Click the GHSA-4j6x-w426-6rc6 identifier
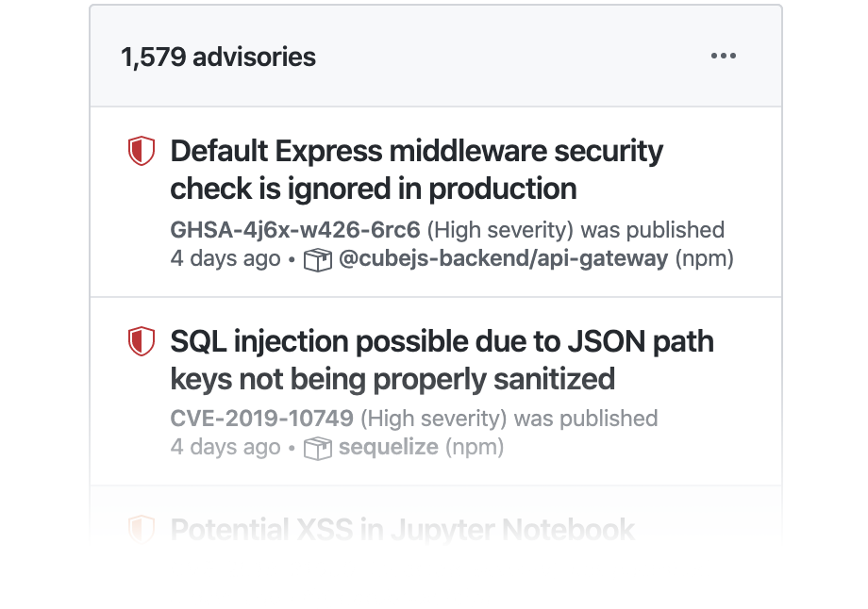868x609 pixels. click(295, 230)
